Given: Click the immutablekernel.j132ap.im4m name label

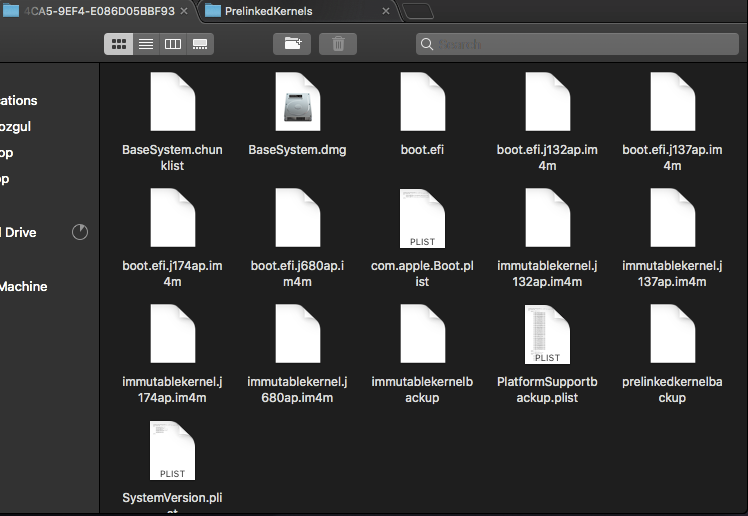Looking at the screenshot, I should coord(547,273).
